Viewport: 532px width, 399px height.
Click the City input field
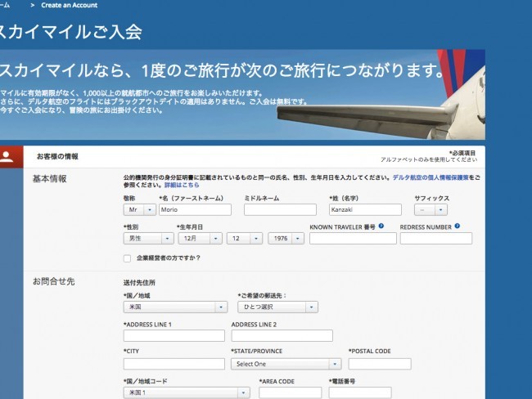coord(174,364)
